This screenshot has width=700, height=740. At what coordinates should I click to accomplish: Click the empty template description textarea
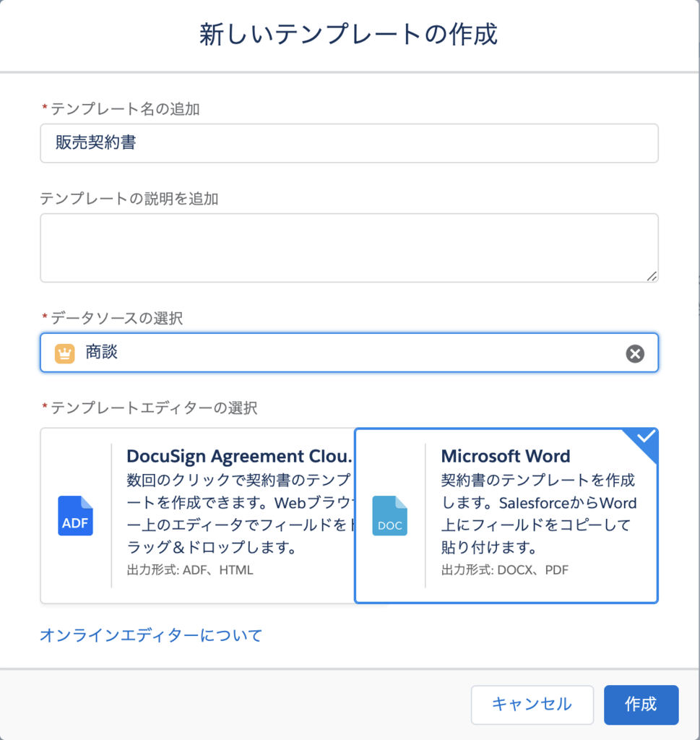[x=349, y=248]
